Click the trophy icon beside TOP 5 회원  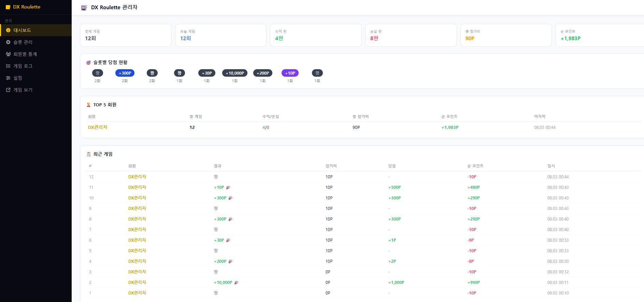pyautogui.click(x=89, y=105)
